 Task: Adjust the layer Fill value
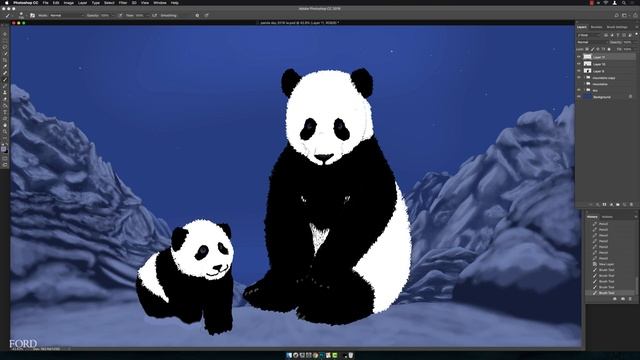tap(627, 49)
